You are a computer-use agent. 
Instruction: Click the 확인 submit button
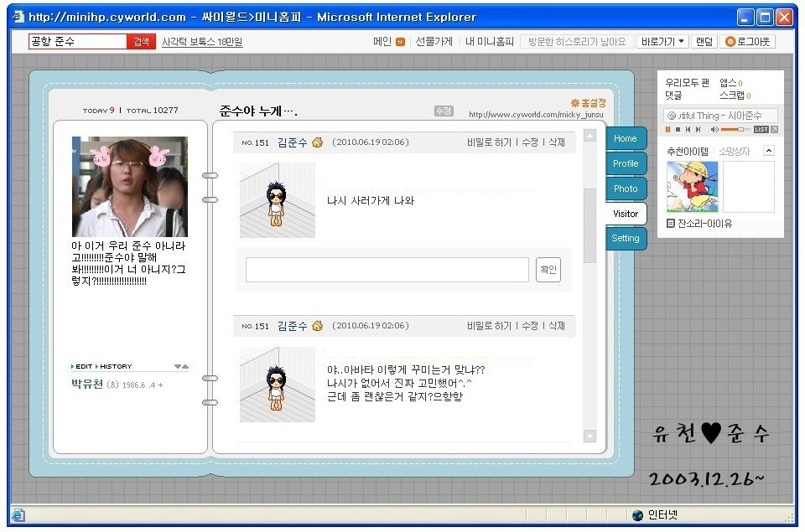point(548,270)
